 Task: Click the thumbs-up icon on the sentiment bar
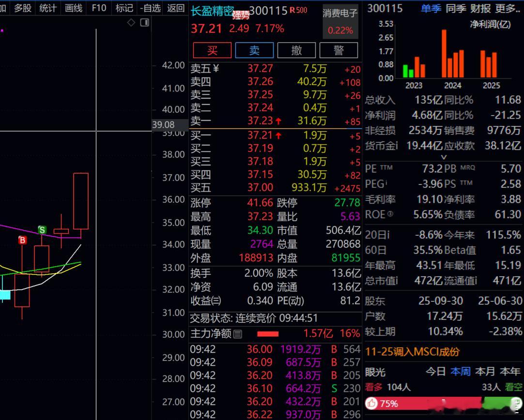pyautogui.click(x=372, y=403)
